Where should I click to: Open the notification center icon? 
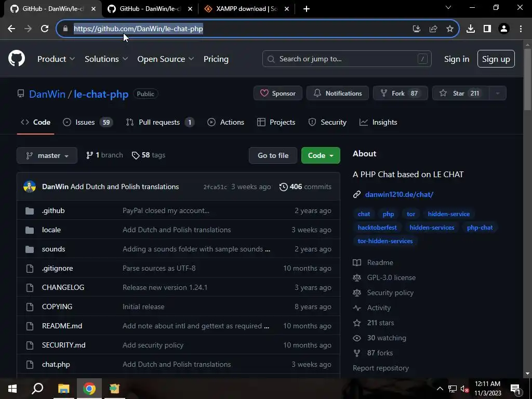click(x=516, y=389)
